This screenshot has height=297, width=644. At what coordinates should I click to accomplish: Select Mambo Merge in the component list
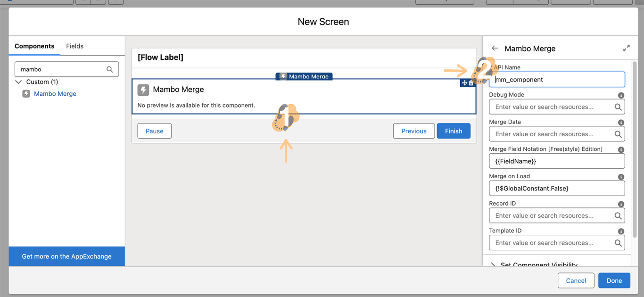click(x=55, y=94)
